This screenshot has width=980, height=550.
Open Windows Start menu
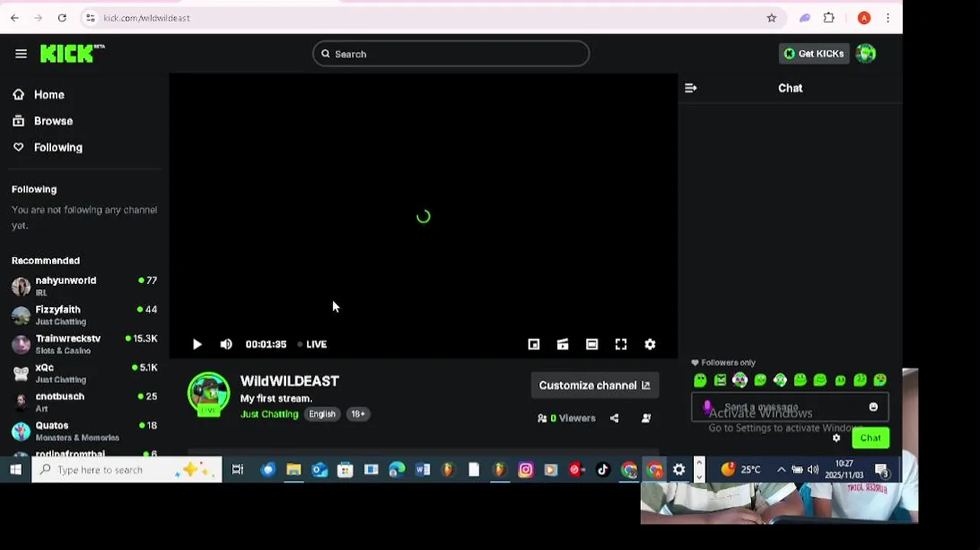(x=15, y=470)
